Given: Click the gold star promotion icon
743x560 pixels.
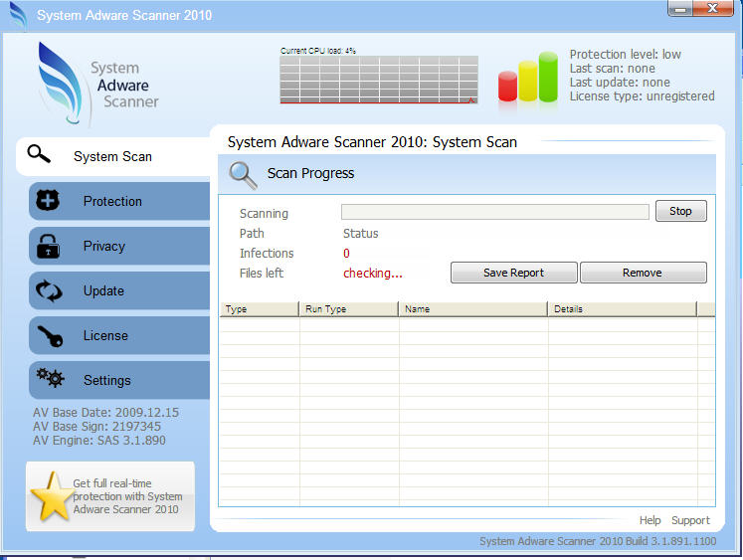Looking at the screenshot, I should [x=52, y=496].
